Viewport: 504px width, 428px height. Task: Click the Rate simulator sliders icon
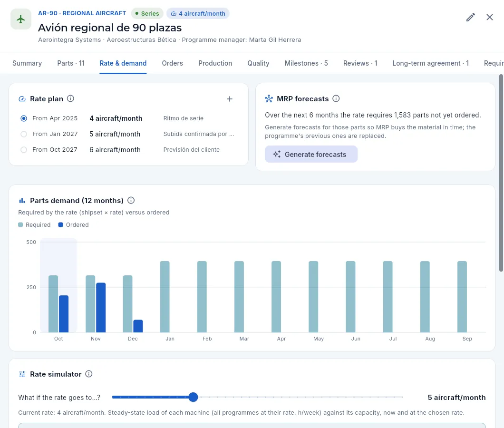[22, 374]
